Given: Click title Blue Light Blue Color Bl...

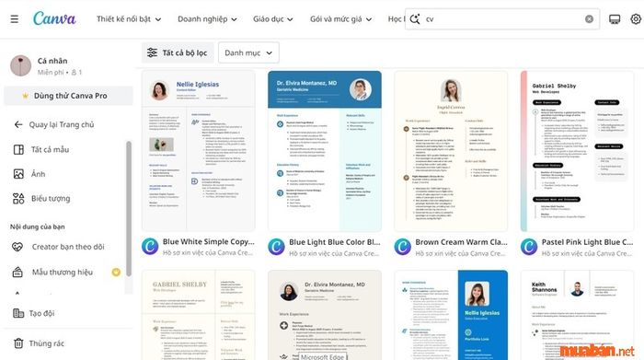Looking at the screenshot, I should pos(335,242).
